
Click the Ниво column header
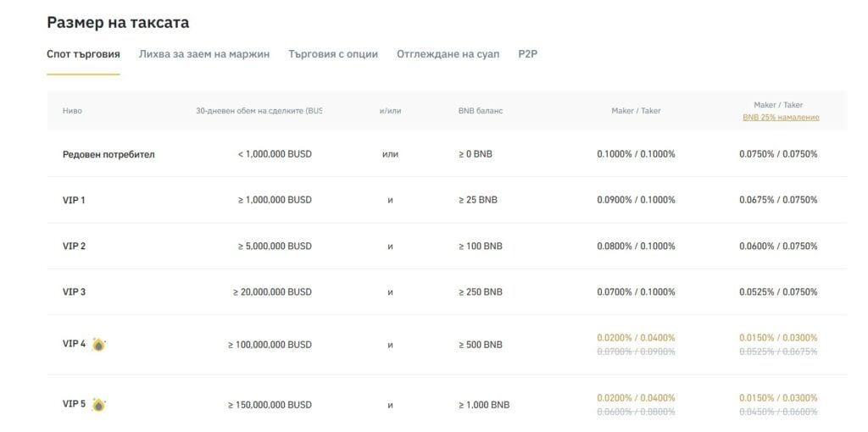(72, 111)
